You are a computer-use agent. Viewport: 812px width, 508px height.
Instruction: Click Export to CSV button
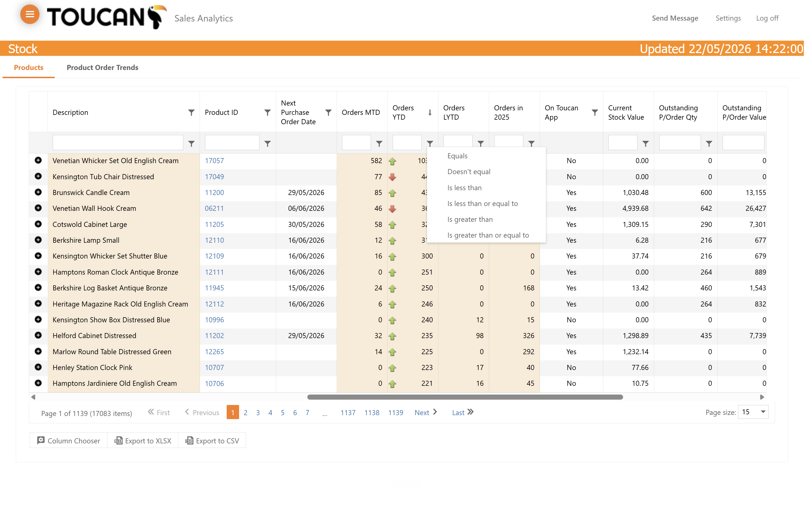pyautogui.click(x=212, y=441)
